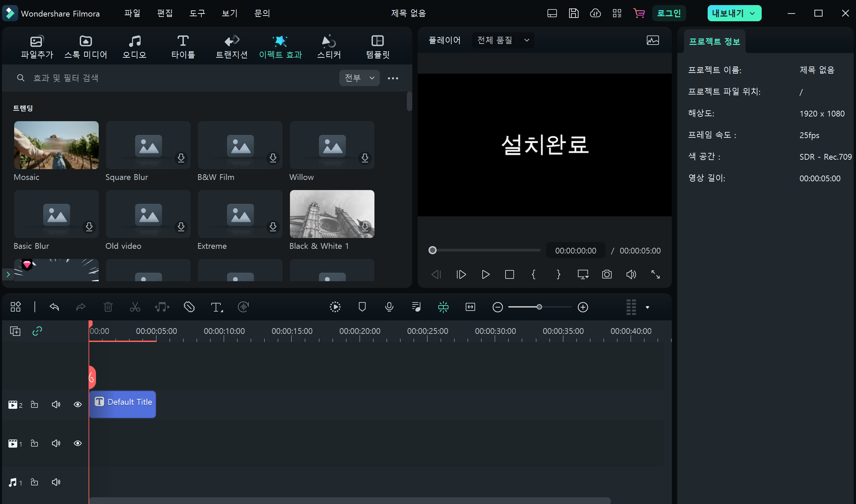Open the Stickers (스티커) panel
The height and width of the screenshot is (504, 856).
329,47
